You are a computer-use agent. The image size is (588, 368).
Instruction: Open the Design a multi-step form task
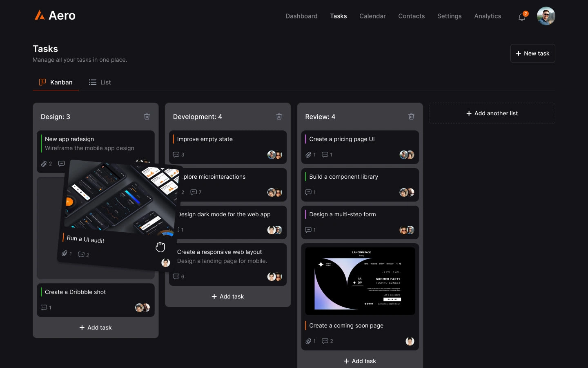point(360,222)
